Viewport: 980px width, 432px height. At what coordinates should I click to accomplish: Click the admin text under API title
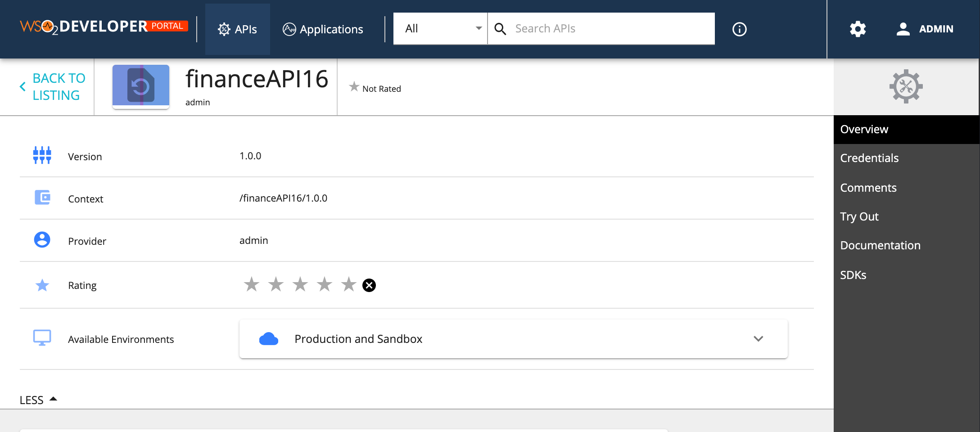point(198,102)
